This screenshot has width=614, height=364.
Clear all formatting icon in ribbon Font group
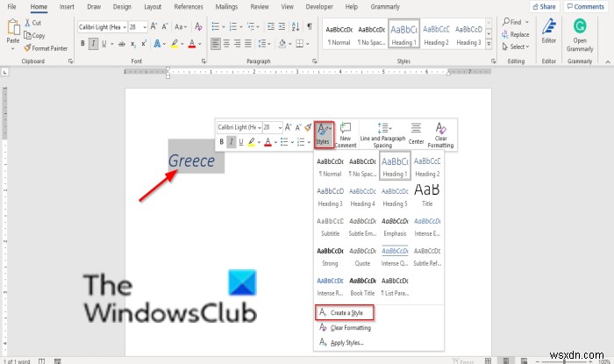click(x=198, y=26)
